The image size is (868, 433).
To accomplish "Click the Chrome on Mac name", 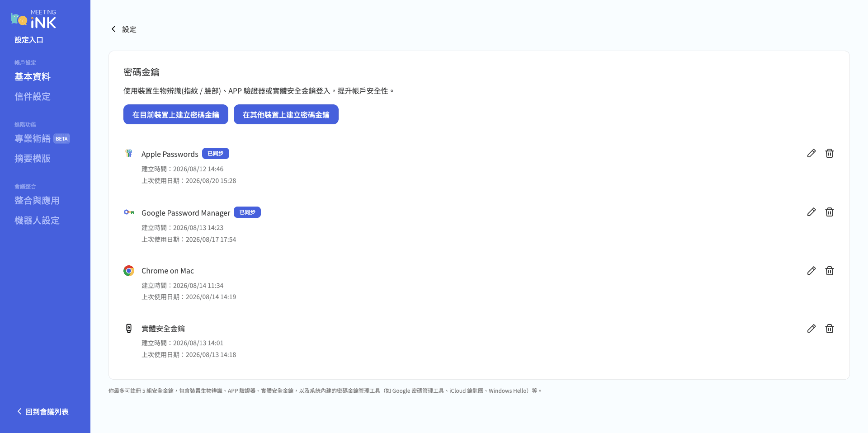I will pos(168,271).
